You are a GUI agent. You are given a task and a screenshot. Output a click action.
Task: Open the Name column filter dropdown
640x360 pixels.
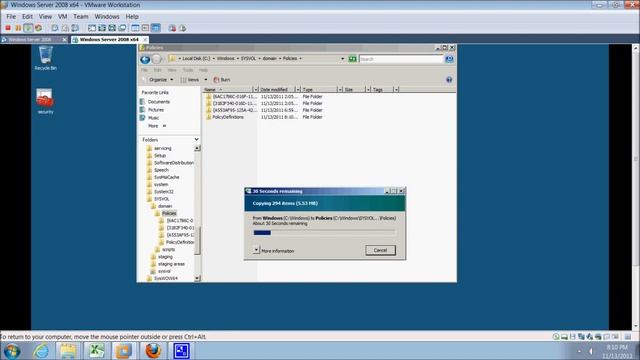[256, 89]
